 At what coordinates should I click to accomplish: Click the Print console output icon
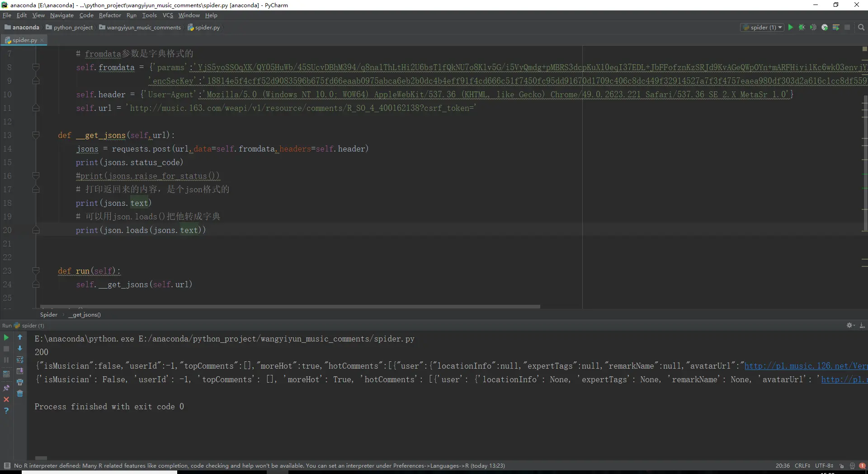point(20,382)
